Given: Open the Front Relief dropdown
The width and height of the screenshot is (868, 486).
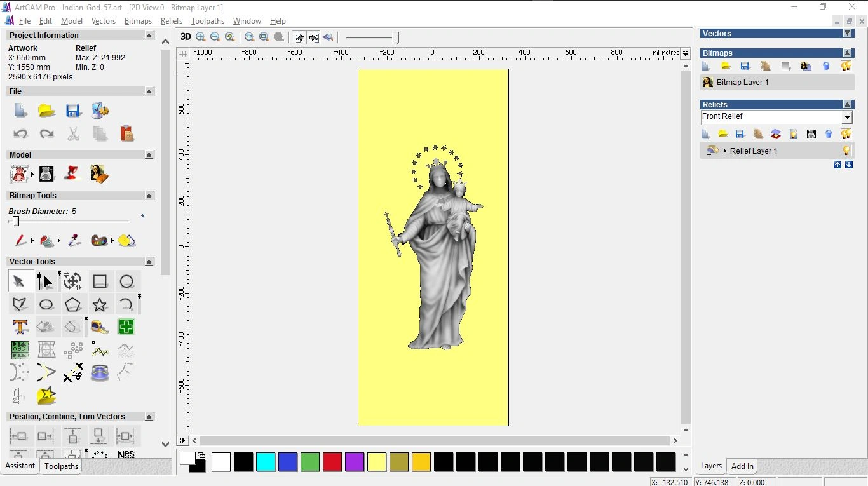Looking at the screenshot, I should coord(846,118).
